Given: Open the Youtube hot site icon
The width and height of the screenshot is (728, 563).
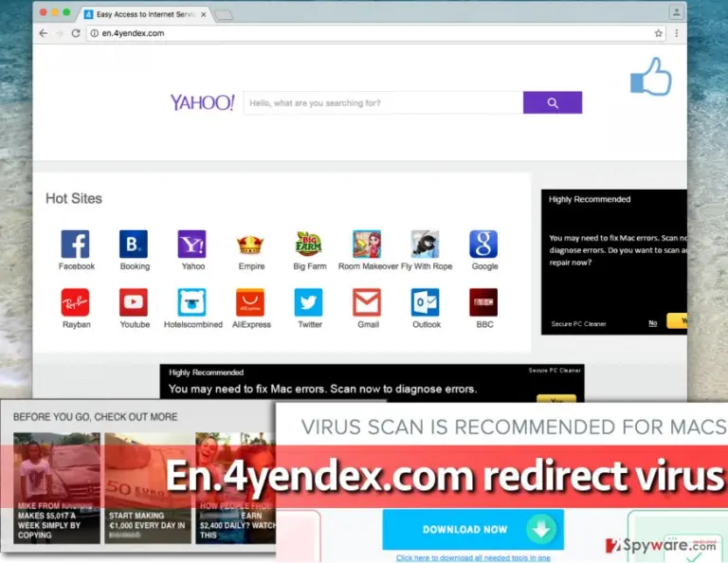Looking at the screenshot, I should tap(134, 302).
